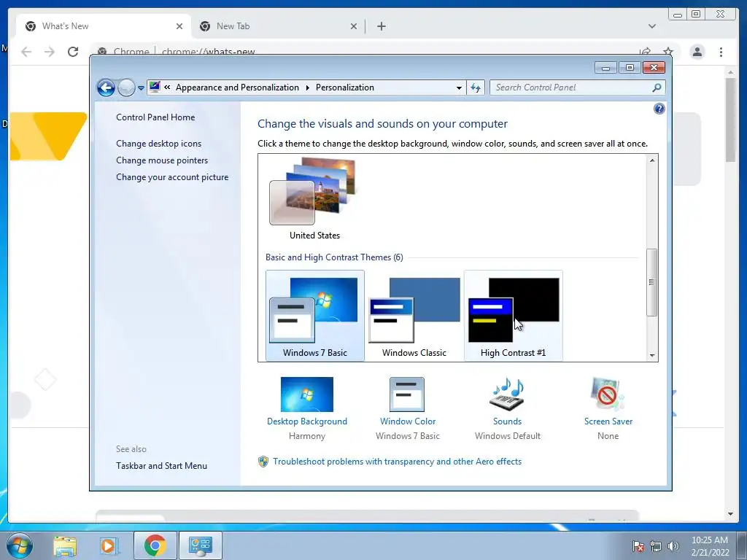Open Chrome three-dot menu

tap(721, 52)
